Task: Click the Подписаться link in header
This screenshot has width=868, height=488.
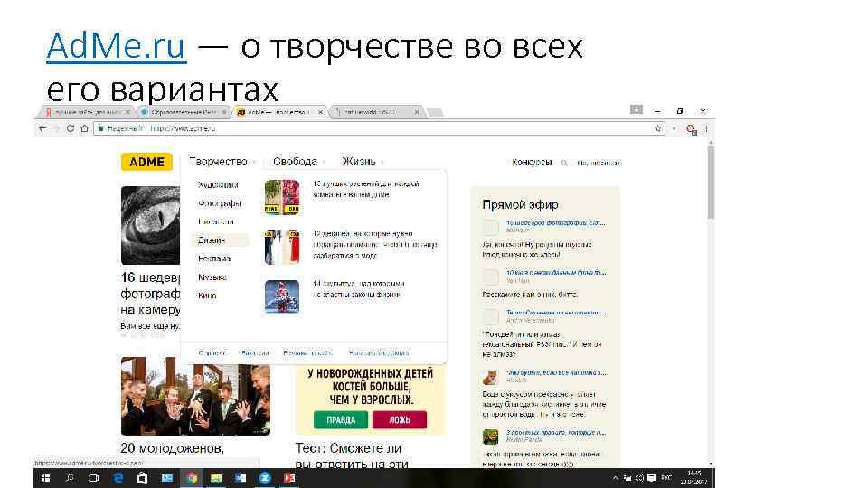Action: tap(599, 164)
